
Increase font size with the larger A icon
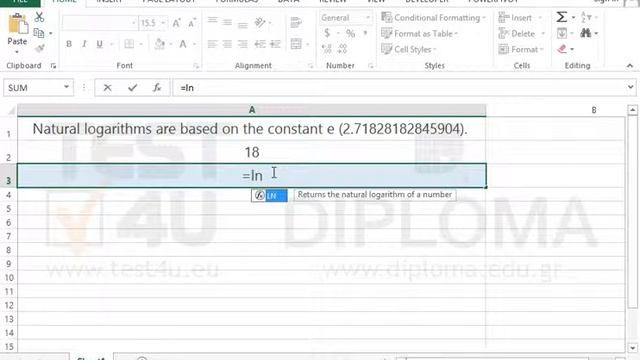point(176,23)
